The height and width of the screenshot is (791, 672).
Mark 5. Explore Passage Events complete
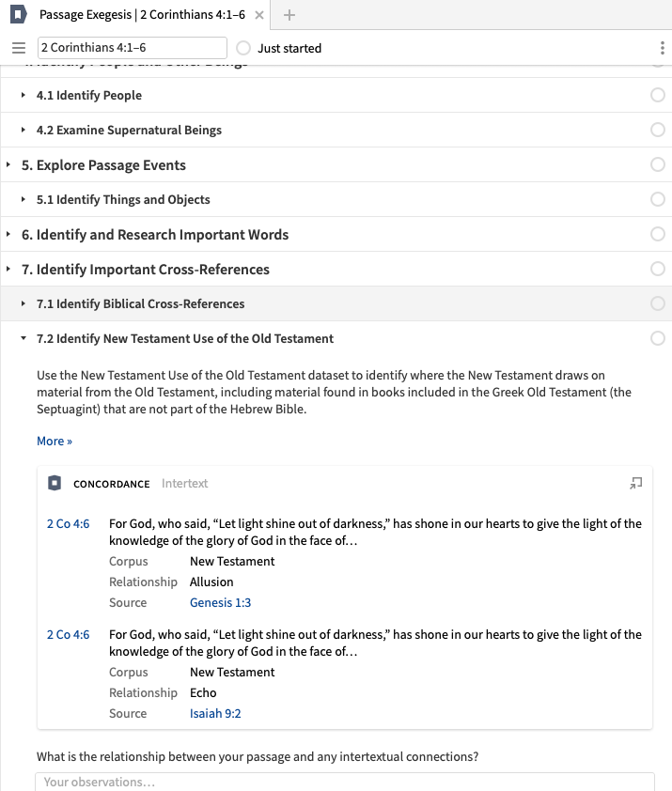pyautogui.click(x=658, y=165)
